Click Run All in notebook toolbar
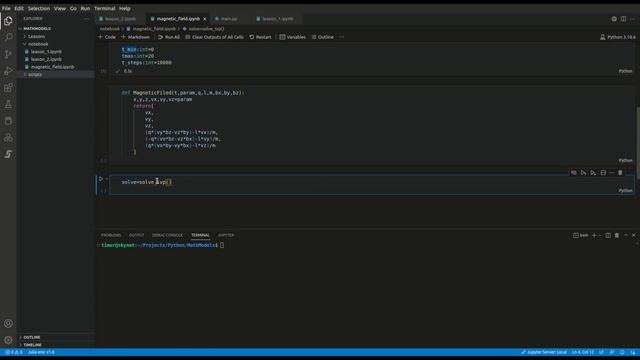640x360 pixels. 169,37
